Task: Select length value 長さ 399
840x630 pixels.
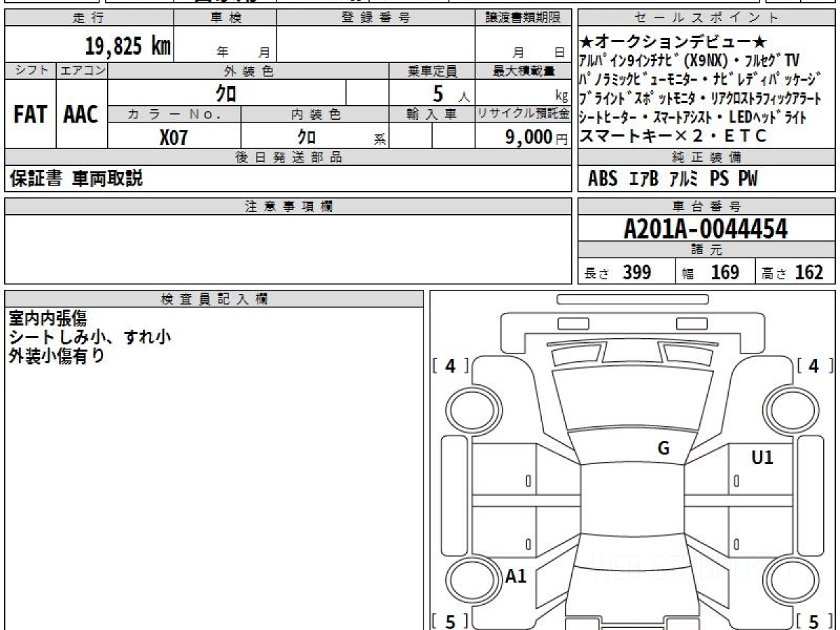Action: click(618, 272)
